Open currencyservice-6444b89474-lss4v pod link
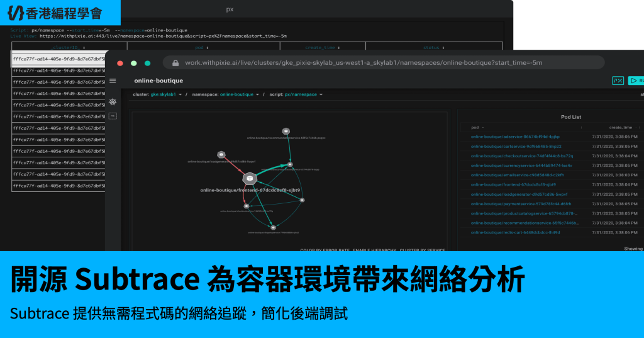Viewport: 644px width, 338px height. click(x=521, y=166)
